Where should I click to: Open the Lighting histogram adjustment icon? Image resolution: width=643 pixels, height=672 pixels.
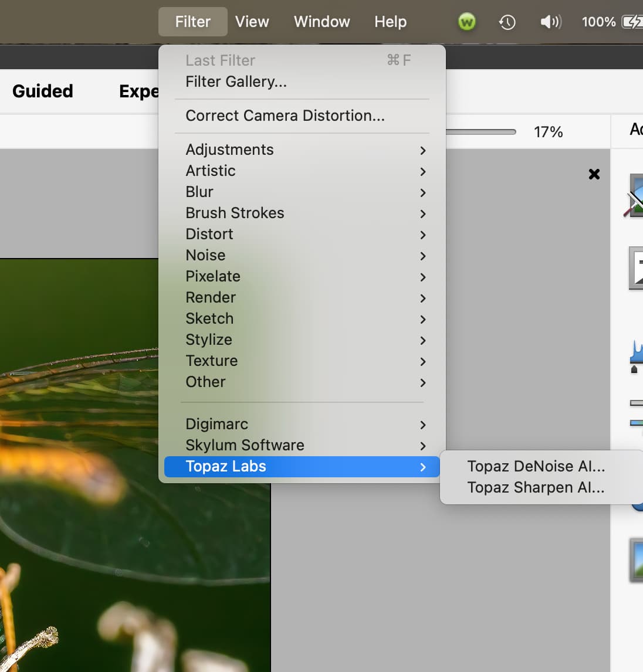[x=636, y=355]
